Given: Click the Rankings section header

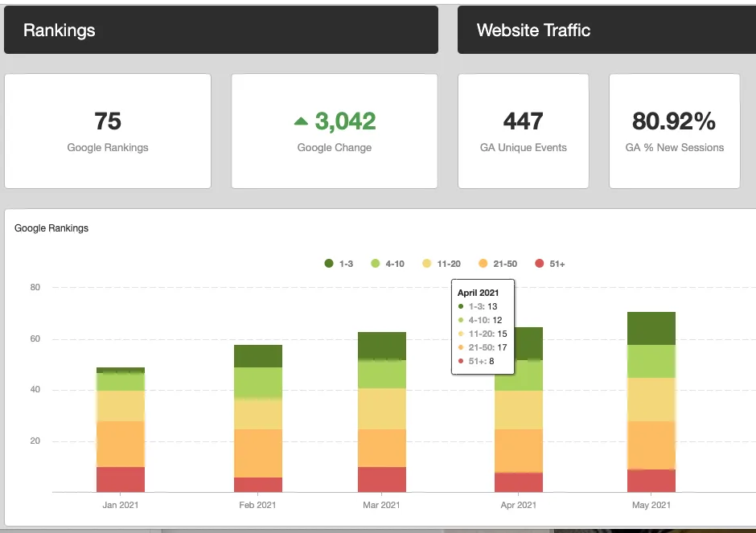Looking at the screenshot, I should (x=221, y=30).
